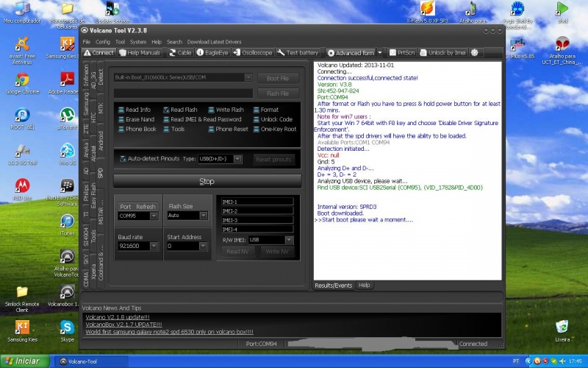
Task: Check the Phone Reset option
Action: 211,130
